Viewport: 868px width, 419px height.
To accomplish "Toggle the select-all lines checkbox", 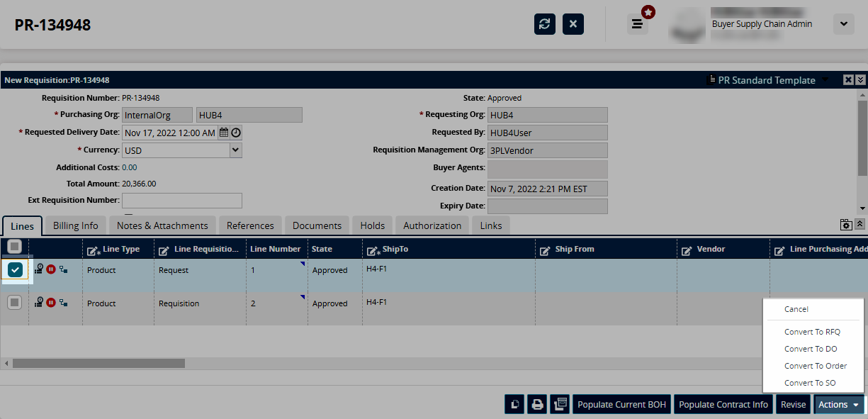I will tap(14, 247).
